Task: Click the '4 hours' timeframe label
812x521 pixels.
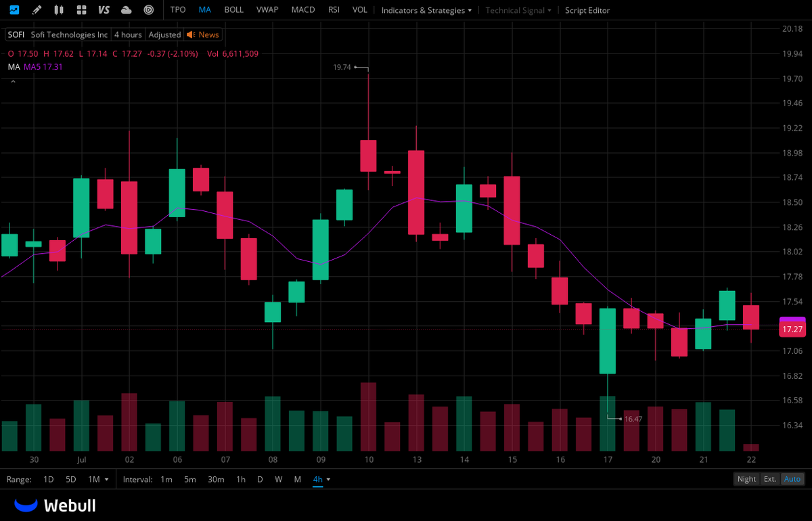Action: point(128,35)
